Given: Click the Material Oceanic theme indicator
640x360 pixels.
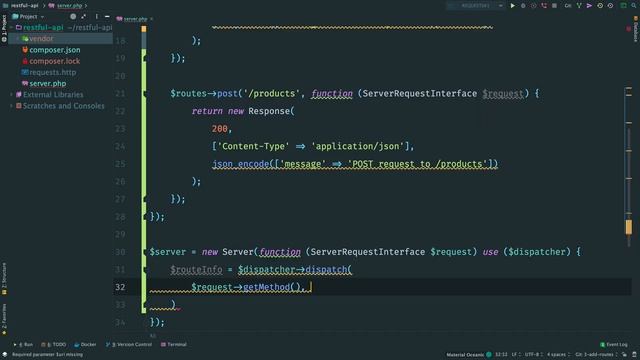Looking at the screenshot, I should click(x=469, y=355).
